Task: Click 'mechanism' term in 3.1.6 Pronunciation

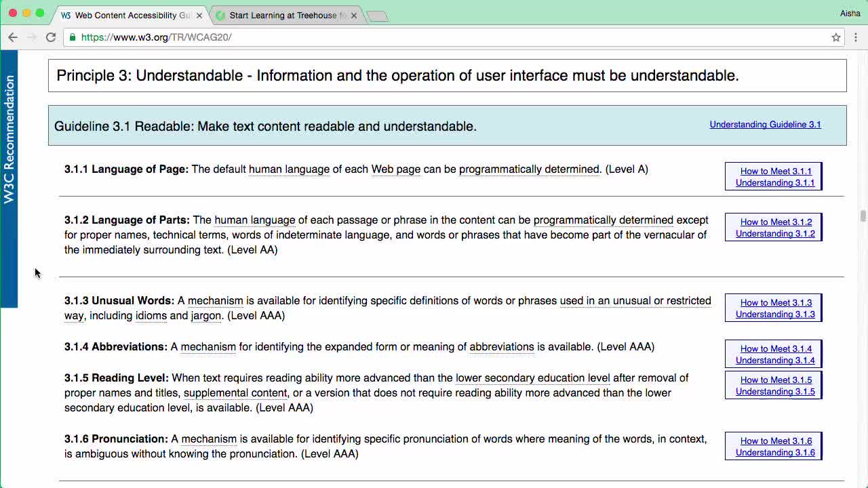Action: tap(209, 439)
